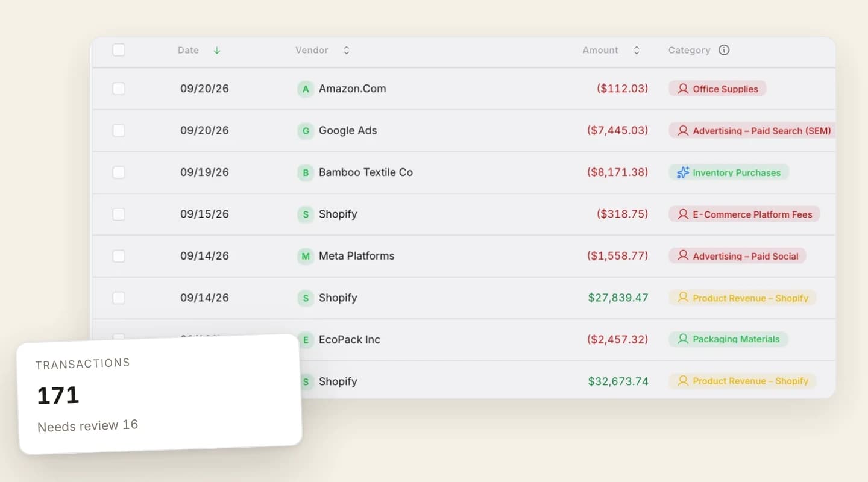The image size is (868, 482).
Task: Check the Shopify 09/15/26 row checkbox
Action: pyautogui.click(x=119, y=214)
